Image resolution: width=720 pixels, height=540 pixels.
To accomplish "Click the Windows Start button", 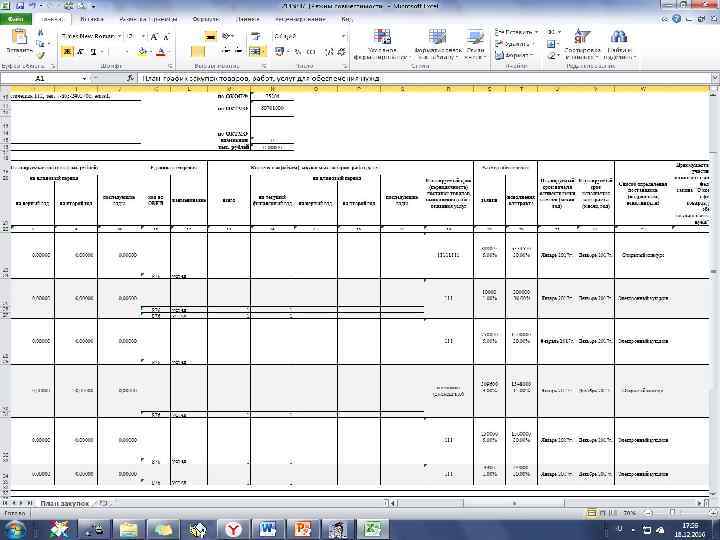I will (x=15, y=529).
